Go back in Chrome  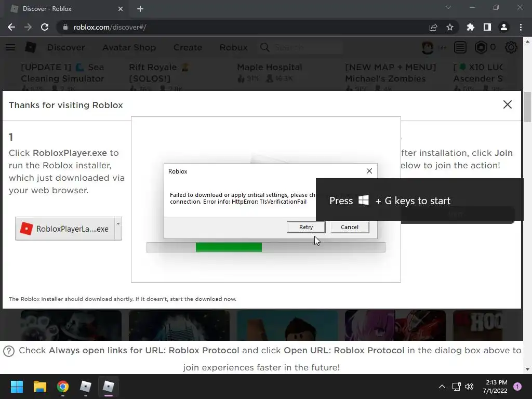[11, 27]
